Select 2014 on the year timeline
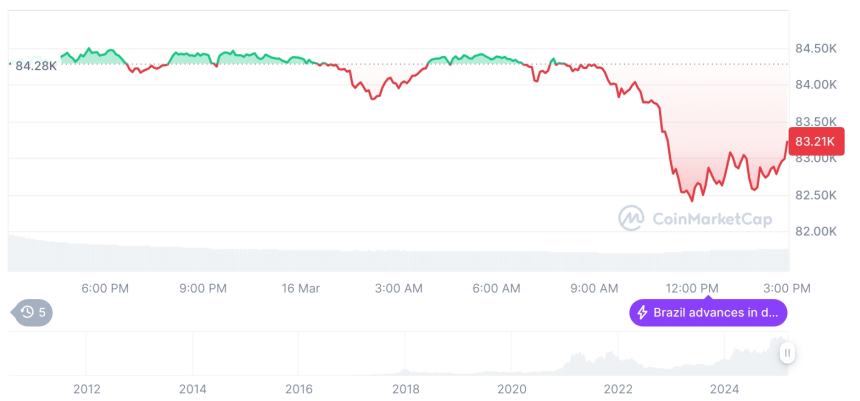Screen dimensions: 860x401 (193, 389)
